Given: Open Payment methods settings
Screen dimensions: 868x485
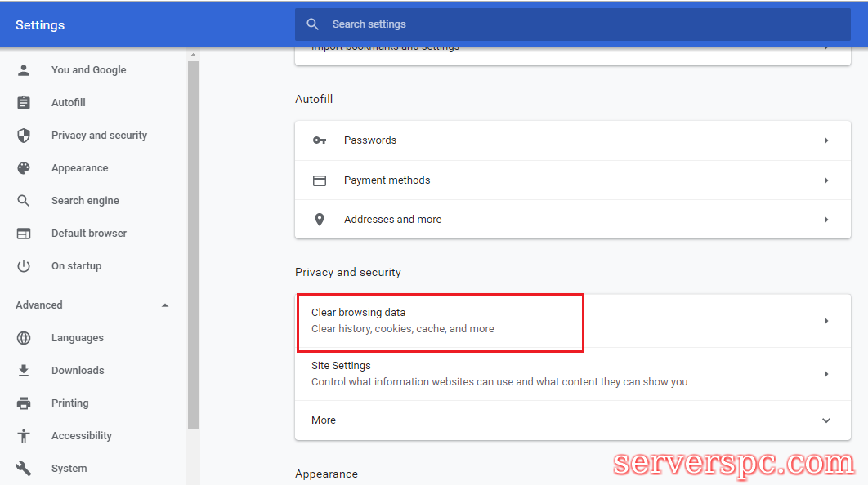Looking at the screenshot, I should coord(387,180).
